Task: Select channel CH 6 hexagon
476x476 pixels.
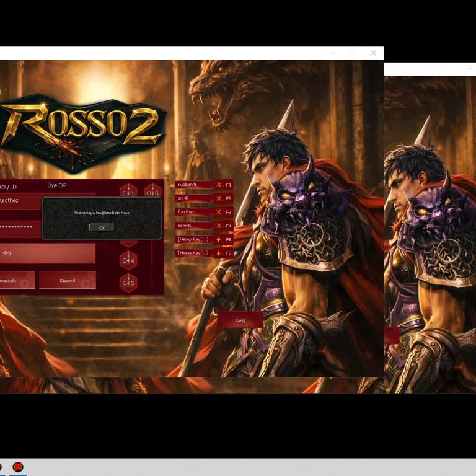Action: (x=152, y=191)
